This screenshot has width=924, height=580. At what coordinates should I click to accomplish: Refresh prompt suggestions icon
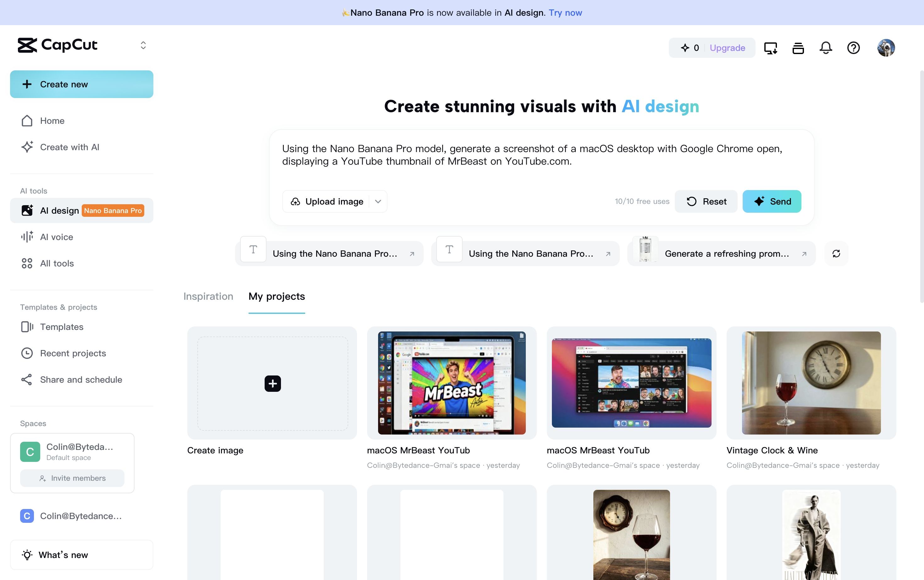(836, 254)
